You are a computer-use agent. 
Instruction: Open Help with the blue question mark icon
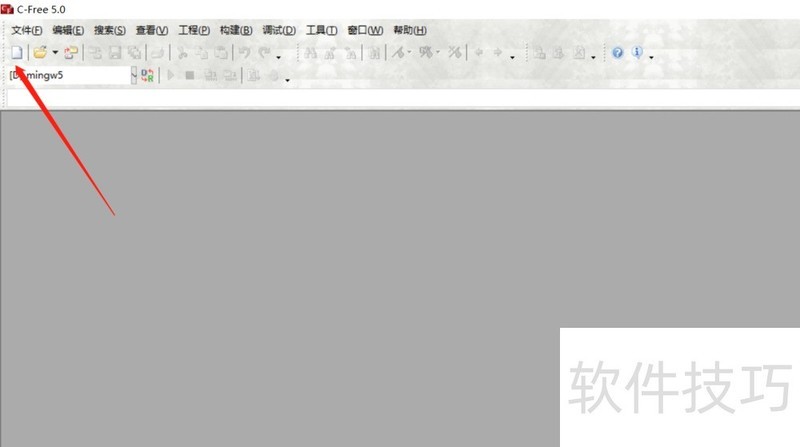point(617,52)
